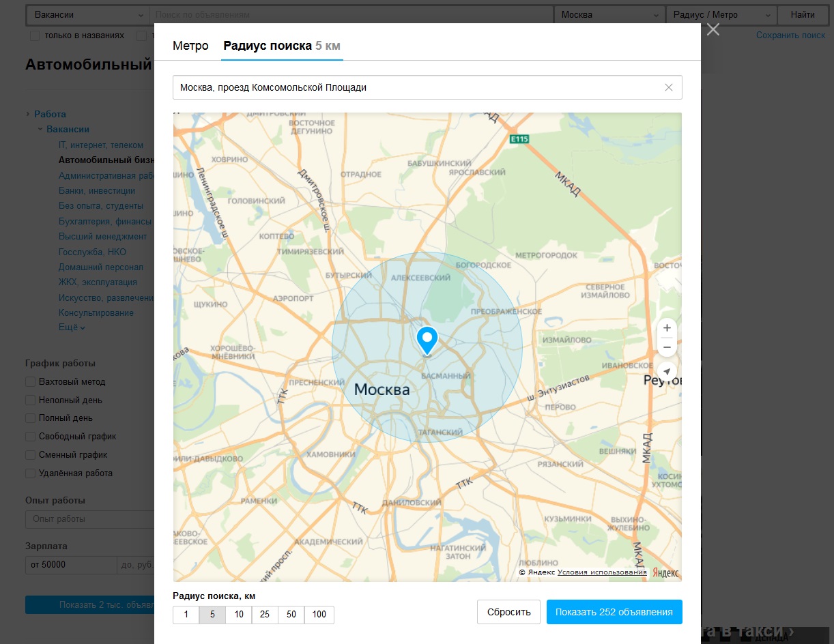Close the search radius dialog
The height and width of the screenshot is (644, 834).
point(713,29)
